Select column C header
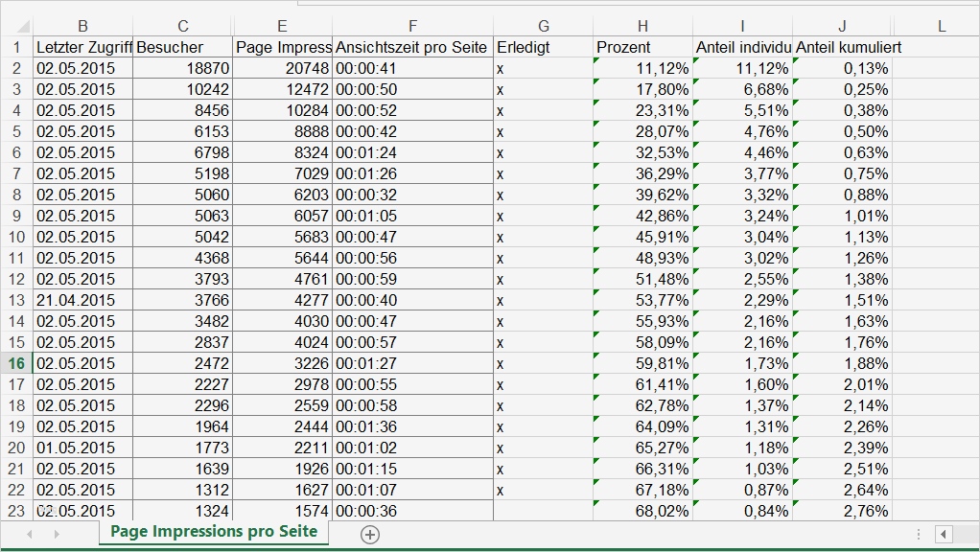This screenshot has height=552, width=980. (x=182, y=26)
